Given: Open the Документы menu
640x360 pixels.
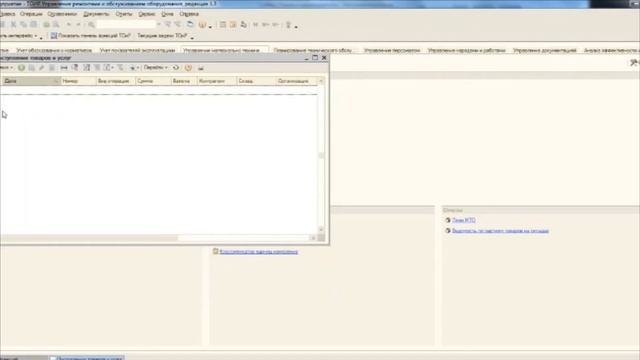Looking at the screenshot, I should (x=96, y=14).
